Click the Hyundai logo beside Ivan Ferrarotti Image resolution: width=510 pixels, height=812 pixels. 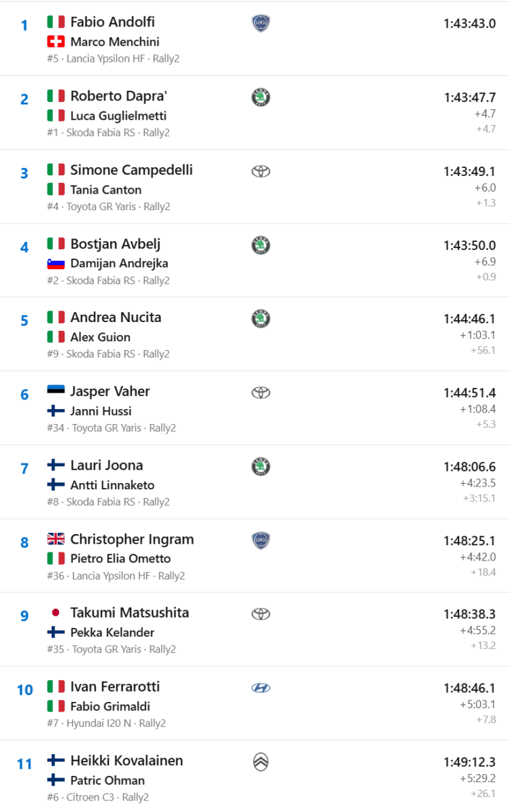(260, 688)
